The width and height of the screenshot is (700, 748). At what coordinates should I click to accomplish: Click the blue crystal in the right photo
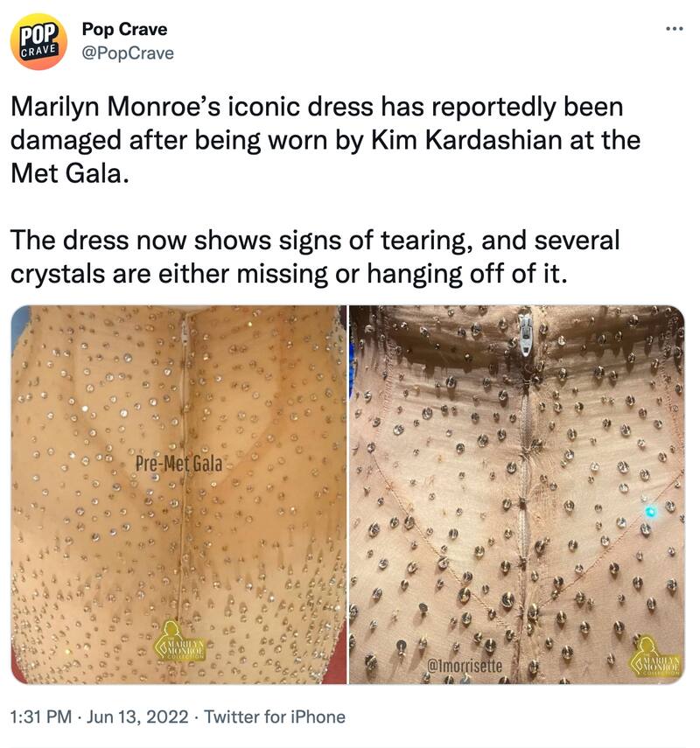648,511
